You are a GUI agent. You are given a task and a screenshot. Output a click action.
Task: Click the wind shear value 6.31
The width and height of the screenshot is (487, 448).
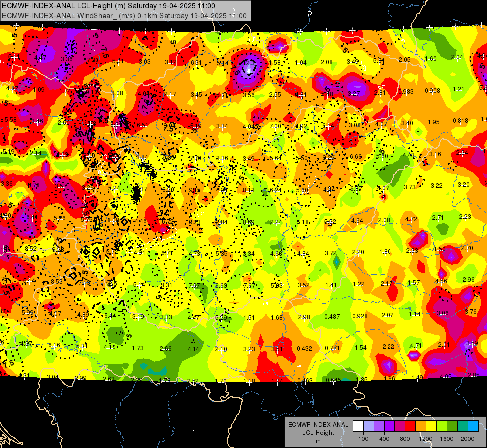(x=195, y=63)
